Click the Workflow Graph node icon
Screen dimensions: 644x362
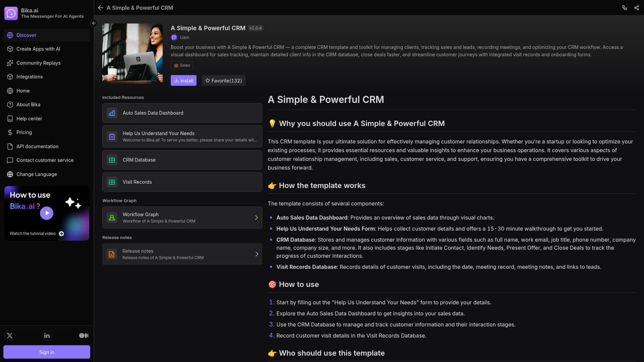[x=112, y=218]
